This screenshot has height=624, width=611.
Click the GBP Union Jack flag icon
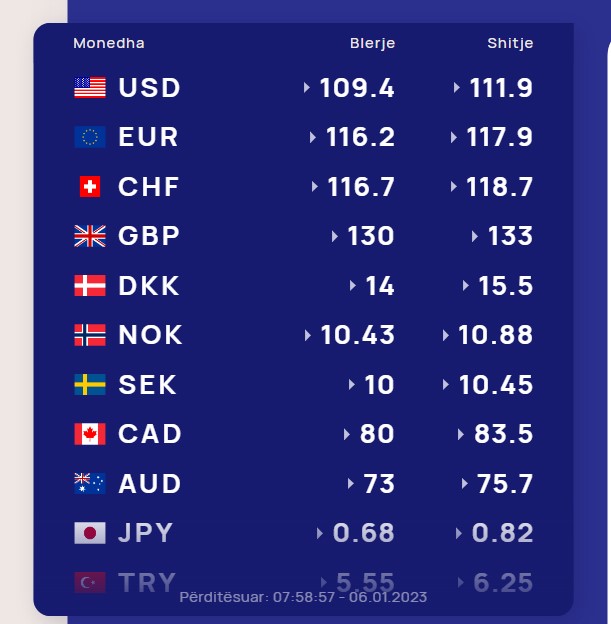point(90,236)
